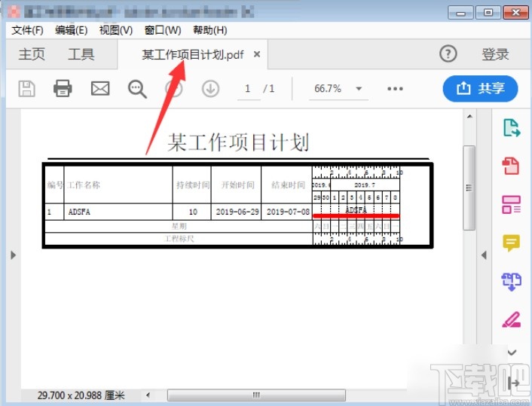Click the page number input field

tap(249, 89)
